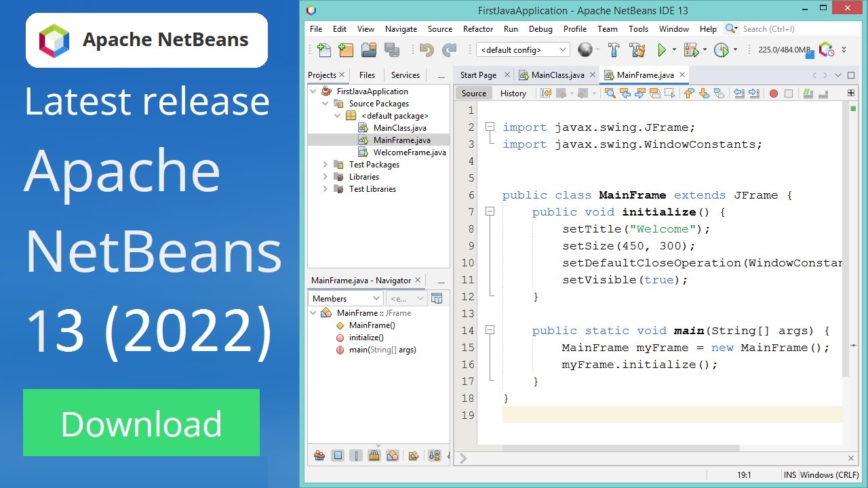Image resolution: width=868 pixels, height=488 pixels.
Task: Open the Debug menu
Action: point(540,29)
